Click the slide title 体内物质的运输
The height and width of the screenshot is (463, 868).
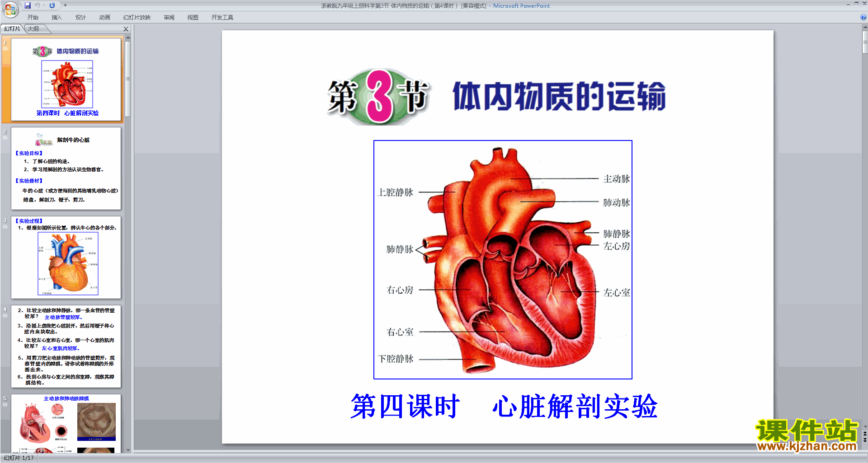point(559,96)
